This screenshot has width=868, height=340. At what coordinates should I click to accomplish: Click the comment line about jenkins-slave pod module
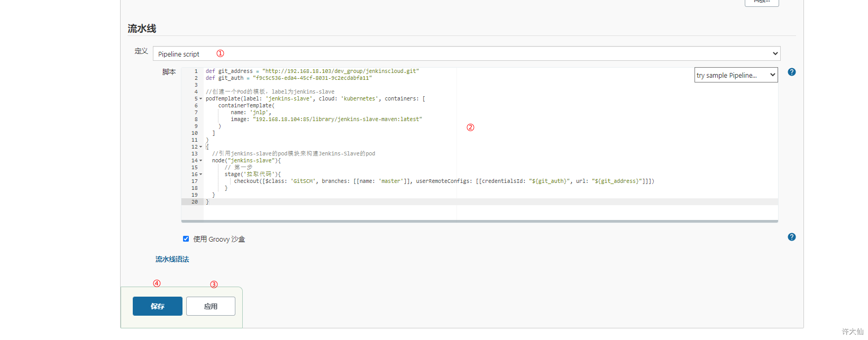point(294,153)
